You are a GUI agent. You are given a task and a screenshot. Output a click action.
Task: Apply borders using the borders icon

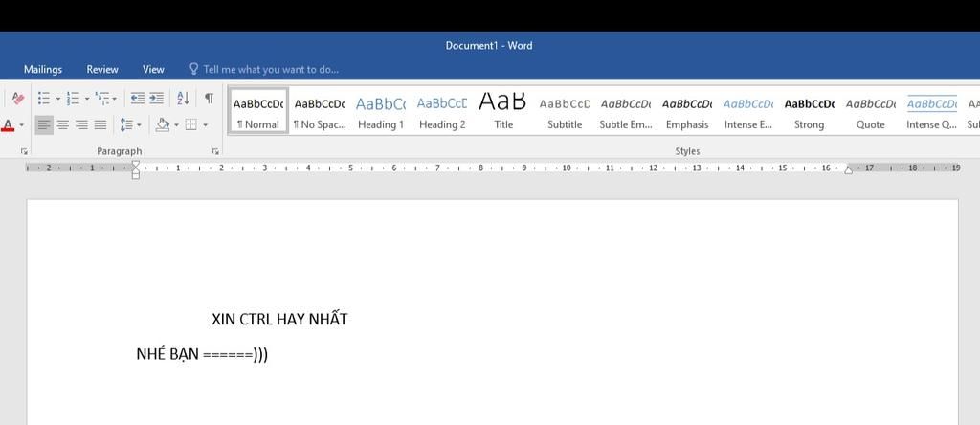tap(191, 125)
